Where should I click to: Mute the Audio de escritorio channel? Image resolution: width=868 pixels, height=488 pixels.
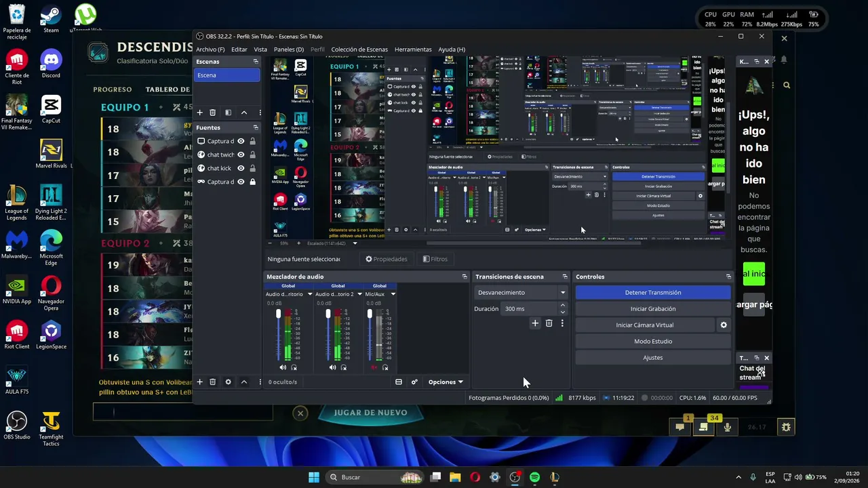pos(283,367)
